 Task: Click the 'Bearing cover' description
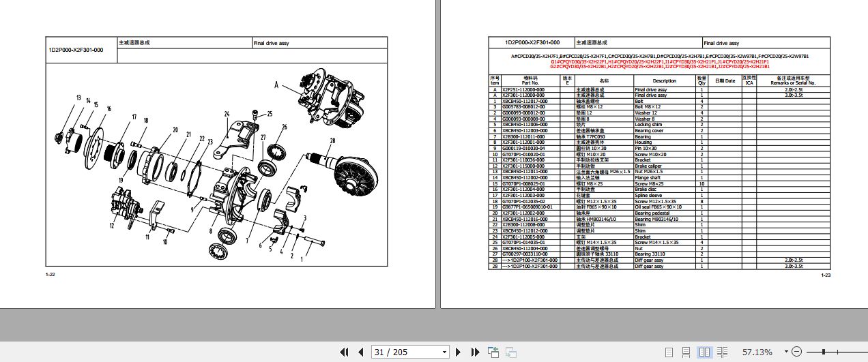click(x=649, y=130)
